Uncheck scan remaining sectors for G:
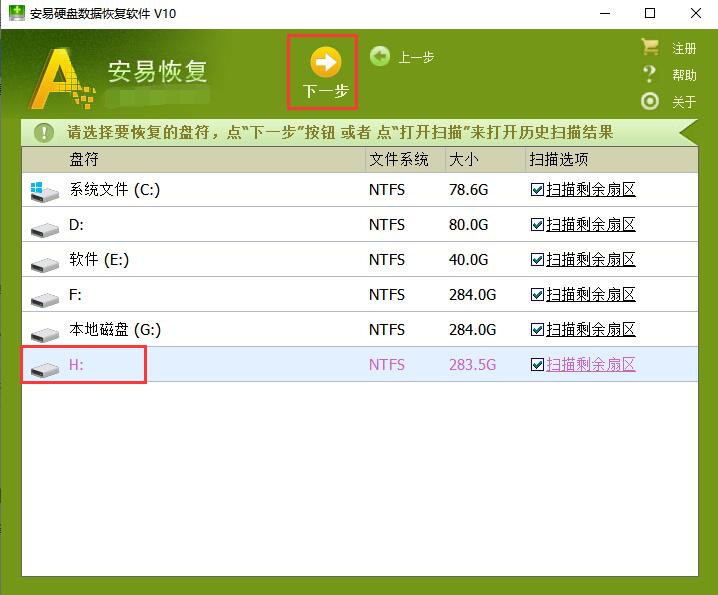This screenshot has height=595, width=718. 537,329
